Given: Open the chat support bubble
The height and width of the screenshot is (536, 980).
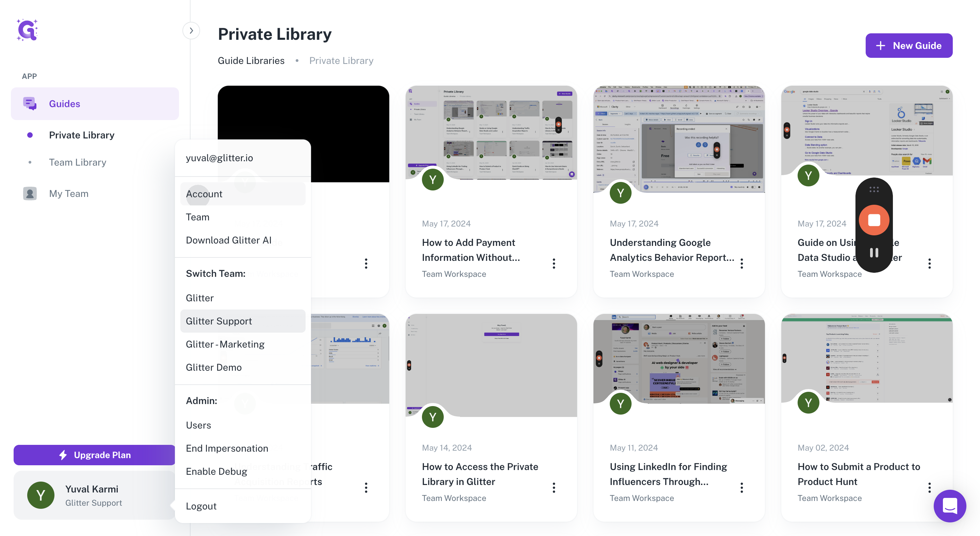Looking at the screenshot, I should click(950, 506).
